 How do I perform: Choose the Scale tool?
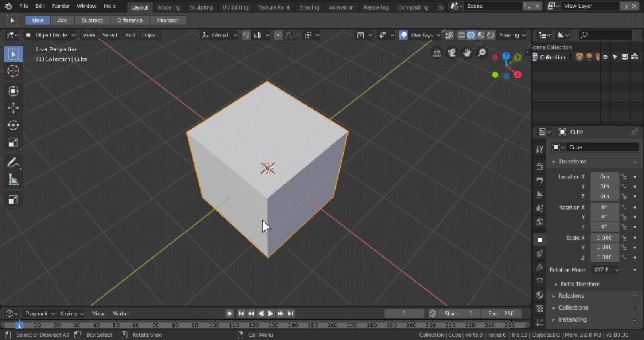coord(14,143)
